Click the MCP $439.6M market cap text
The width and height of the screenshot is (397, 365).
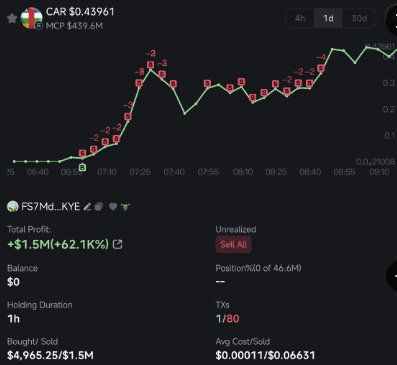click(x=74, y=26)
